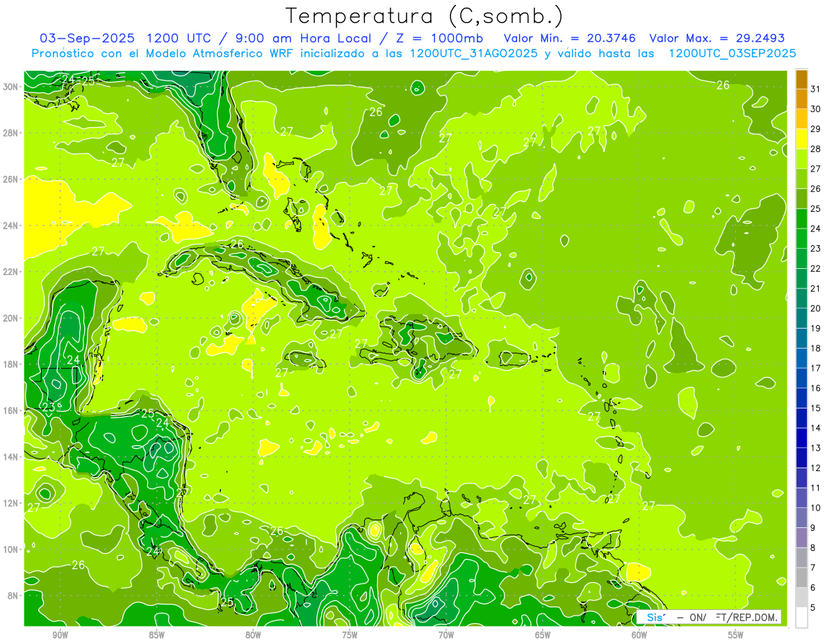Viewport: 834px width, 644px height.
Task: Click the '80W' longitude axis label
Action: 253,635
